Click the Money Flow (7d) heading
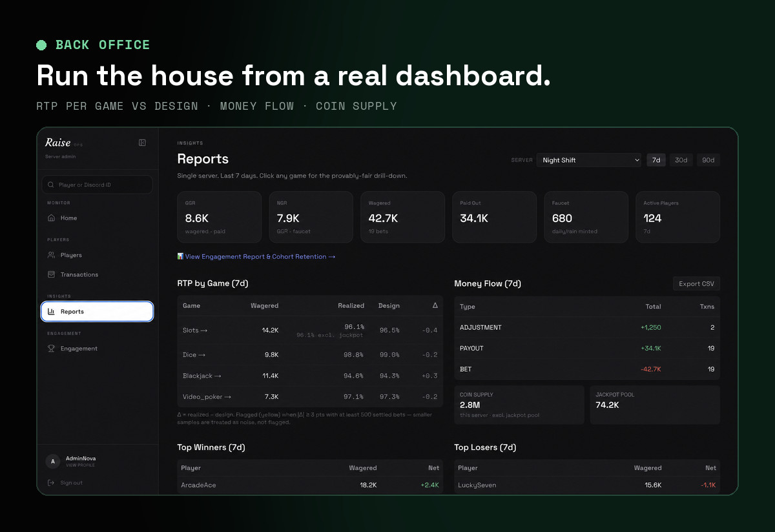Screen dimensions: 775x532 (x=488, y=283)
